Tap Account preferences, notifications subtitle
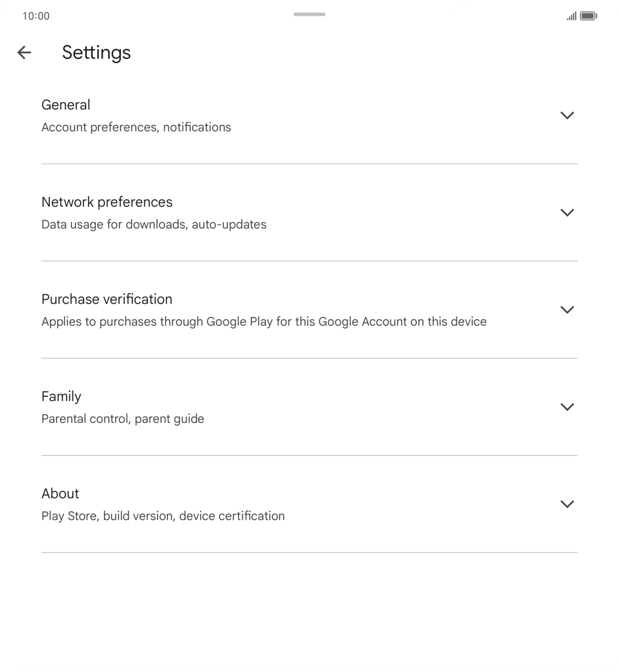Image resolution: width=619 pixels, height=672 pixels. point(136,127)
